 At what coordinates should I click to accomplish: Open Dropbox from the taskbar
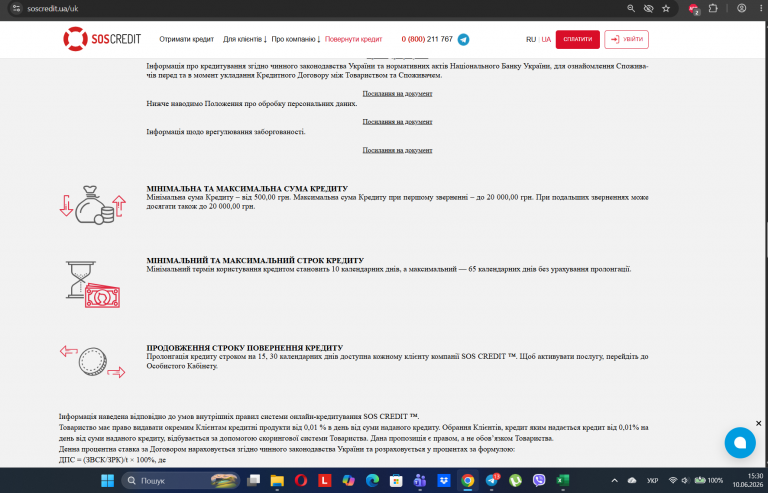coord(444,480)
